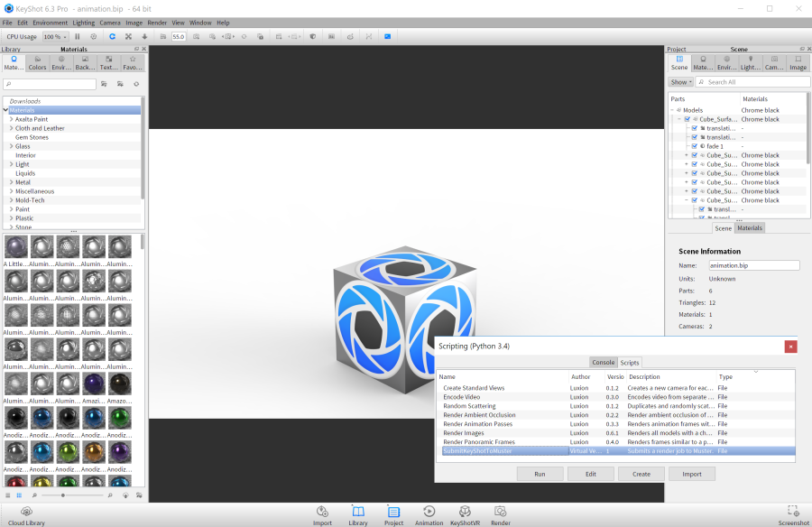Select the Gem Stones library folder
This screenshot has width=812, height=527.
coord(32,137)
